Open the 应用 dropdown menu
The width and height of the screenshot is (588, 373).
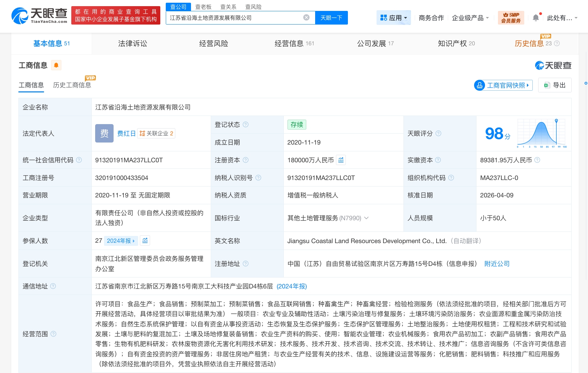[394, 17]
